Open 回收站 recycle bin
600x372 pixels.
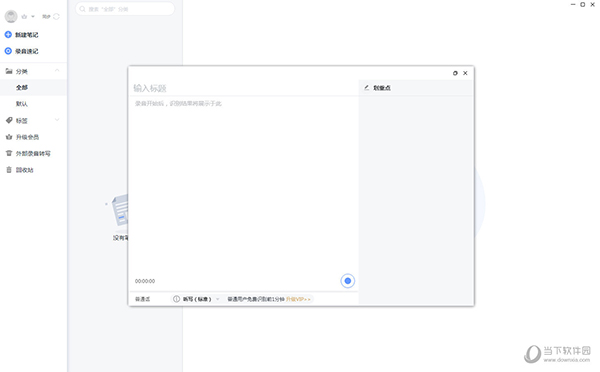[x=24, y=170]
